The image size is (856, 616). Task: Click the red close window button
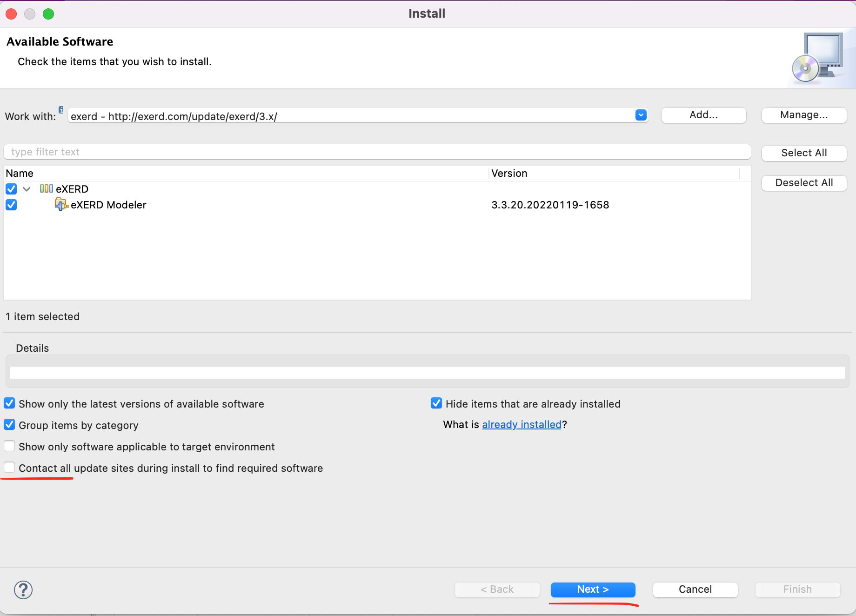click(12, 14)
